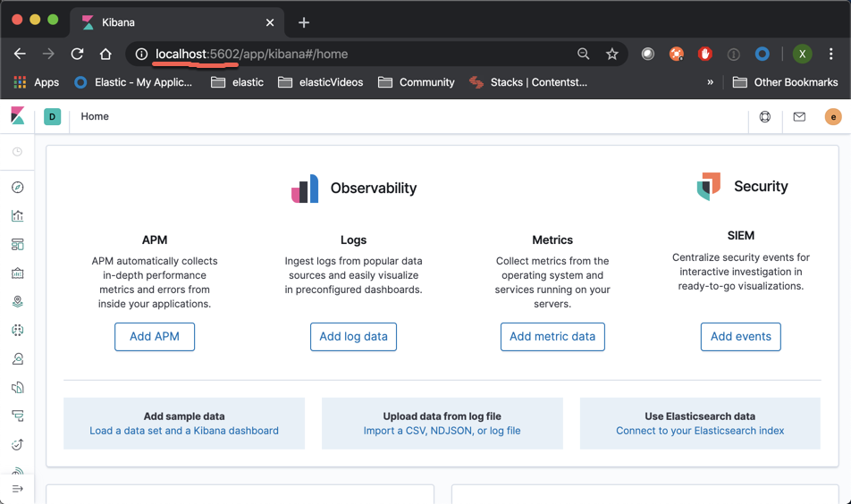Click the browser home icon
851x504 pixels.
[x=105, y=54]
